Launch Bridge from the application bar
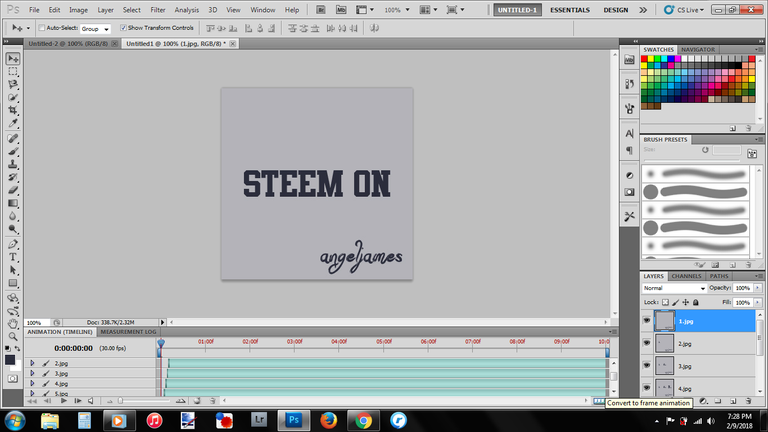This screenshot has width=768, height=432. click(320, 10)
